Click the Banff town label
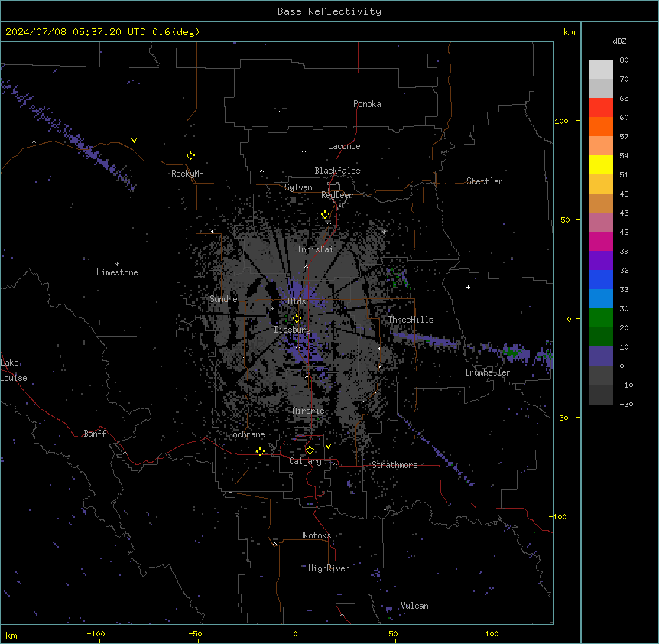Image resolution: width=659 pixels, height=644 pixels. coord(95,434)
